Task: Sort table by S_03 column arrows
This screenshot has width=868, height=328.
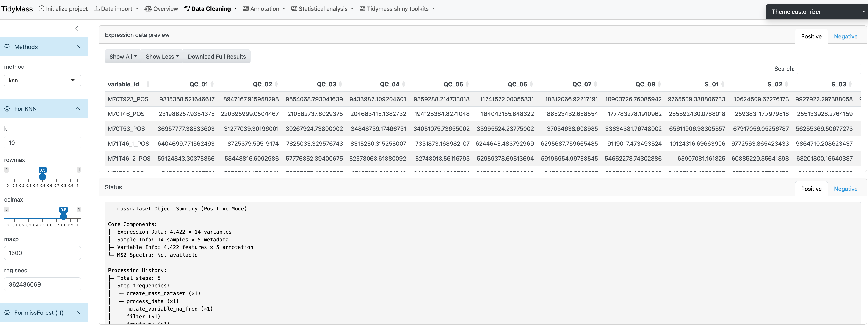Action: pos(850,84)
